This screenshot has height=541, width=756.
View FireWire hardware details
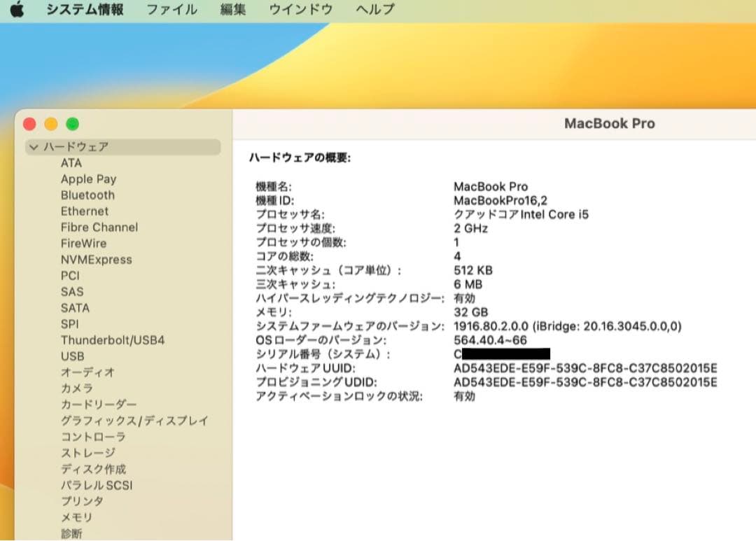point(83,243)
